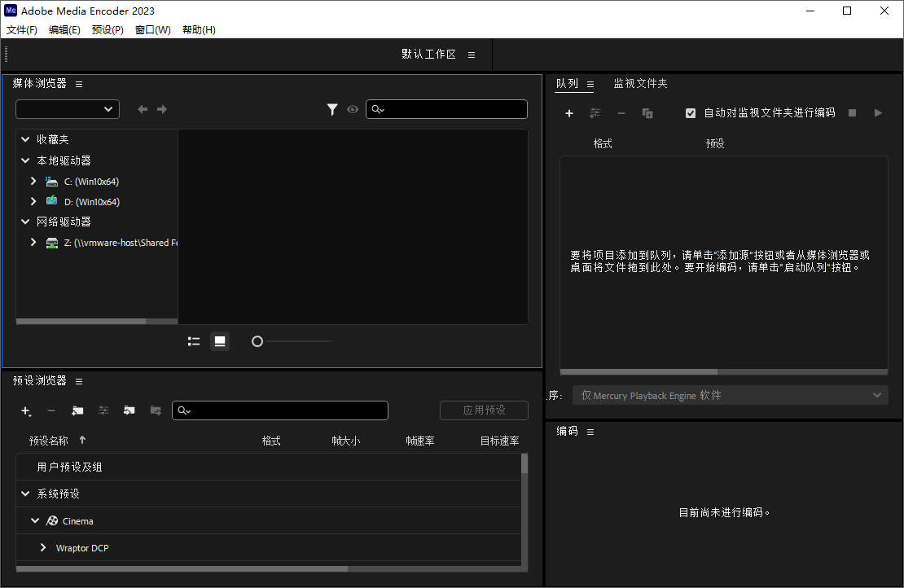
Task: Select the Add Output icon in queue toolbar
Action: pyautogui.click(x=595, y=113)
